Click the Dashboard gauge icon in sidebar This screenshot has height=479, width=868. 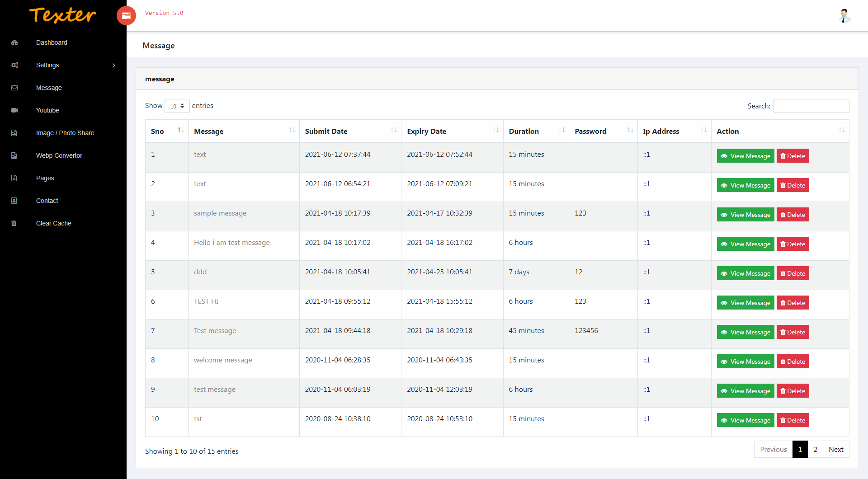(x=14, y=43)
